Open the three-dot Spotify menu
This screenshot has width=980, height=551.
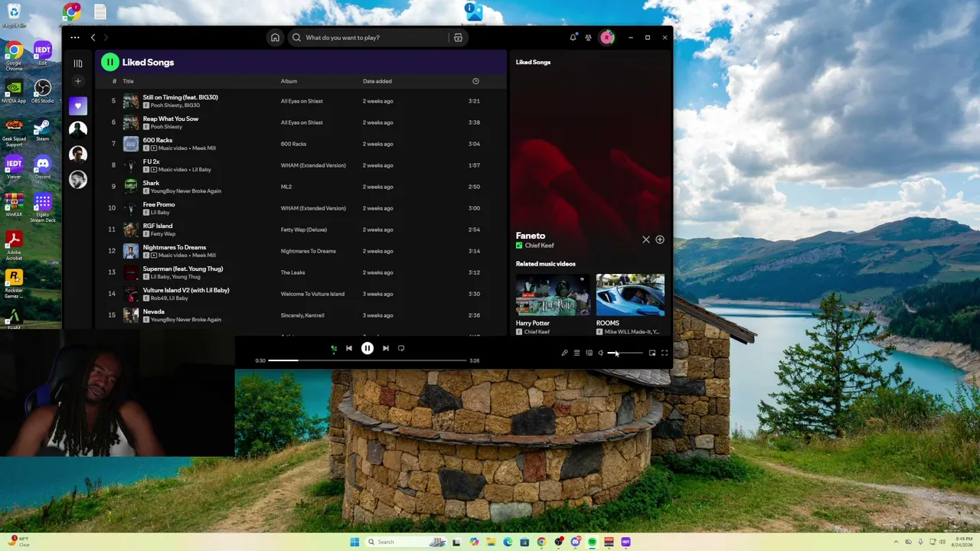click(74, 37)
